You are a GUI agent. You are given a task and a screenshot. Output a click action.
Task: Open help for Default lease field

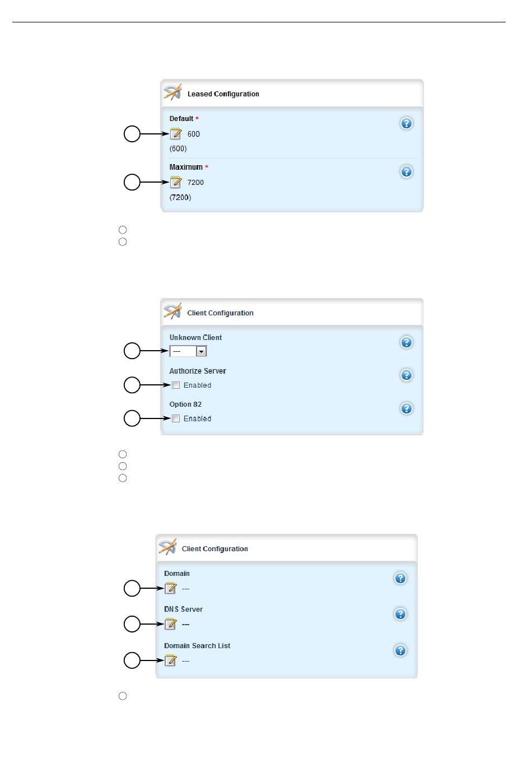tap(407, 123)
